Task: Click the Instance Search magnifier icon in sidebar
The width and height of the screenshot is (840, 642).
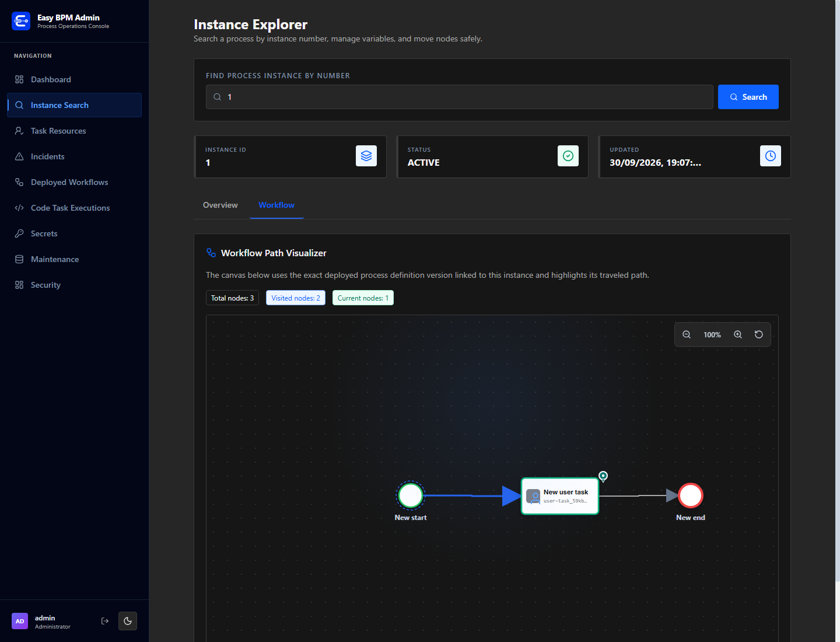Action: 19,105
